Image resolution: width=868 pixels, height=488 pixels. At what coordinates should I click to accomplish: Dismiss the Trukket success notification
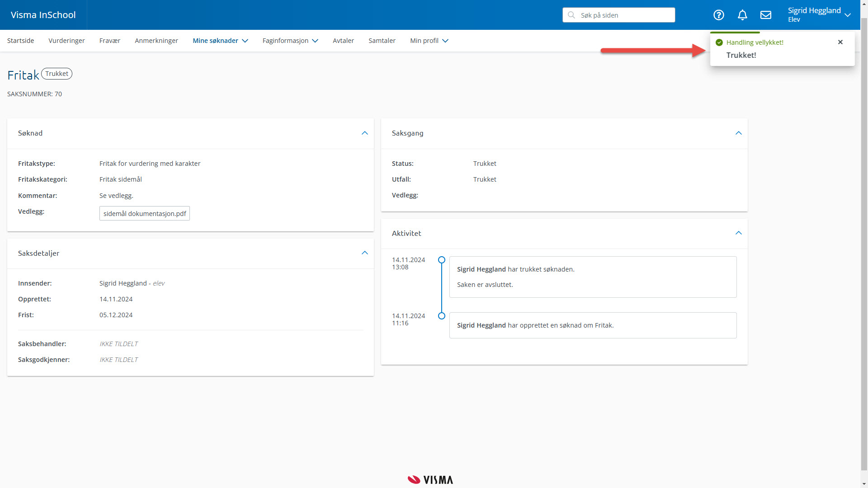point(840,42)
